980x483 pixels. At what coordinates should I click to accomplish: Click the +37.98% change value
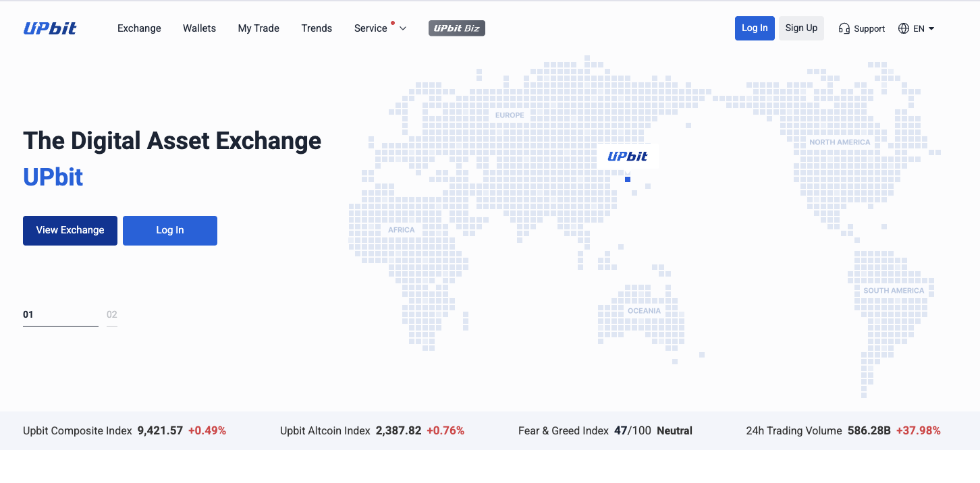click(918, 430)
